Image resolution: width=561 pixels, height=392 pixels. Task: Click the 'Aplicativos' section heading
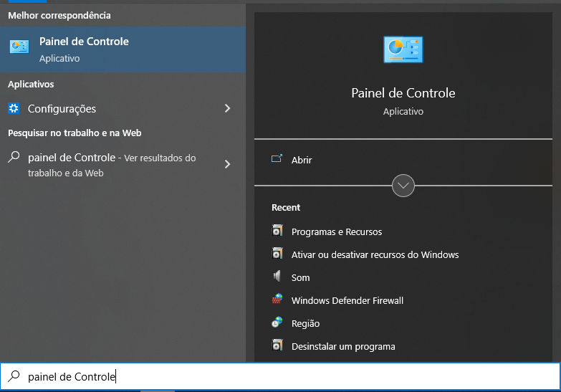pos(31,84)
